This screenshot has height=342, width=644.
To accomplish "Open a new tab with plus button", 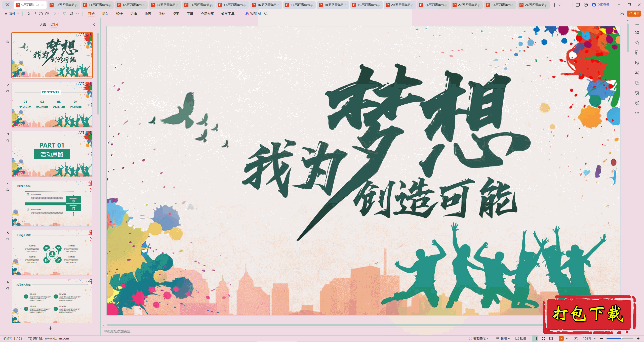I will (554, 5).
